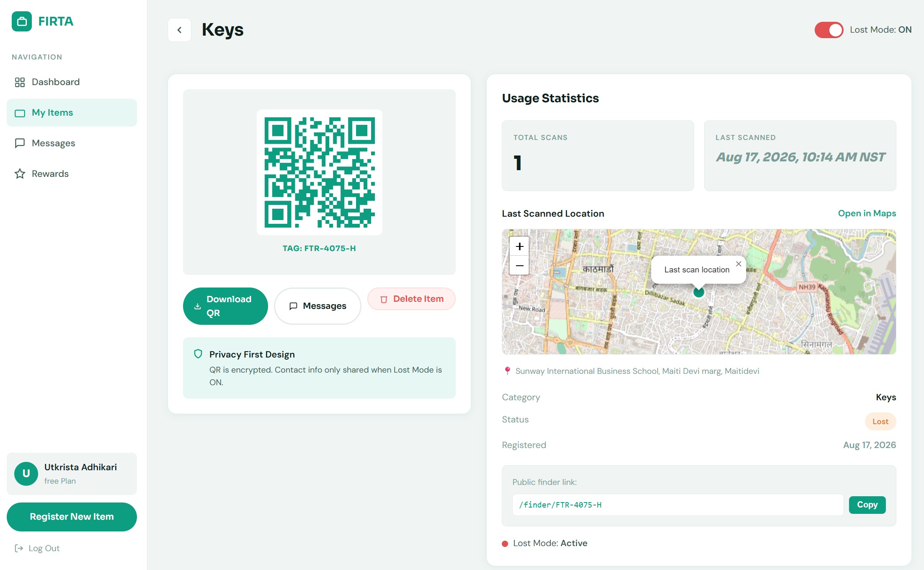
Task: Turn off the Lost Mode switch
Action: tap(829, 30)
